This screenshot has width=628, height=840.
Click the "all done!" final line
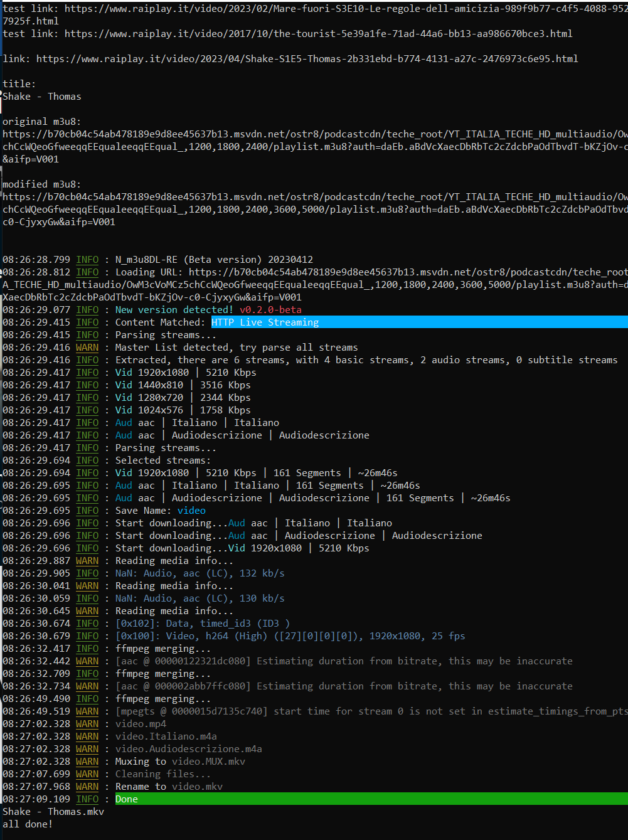click(28, 824)
